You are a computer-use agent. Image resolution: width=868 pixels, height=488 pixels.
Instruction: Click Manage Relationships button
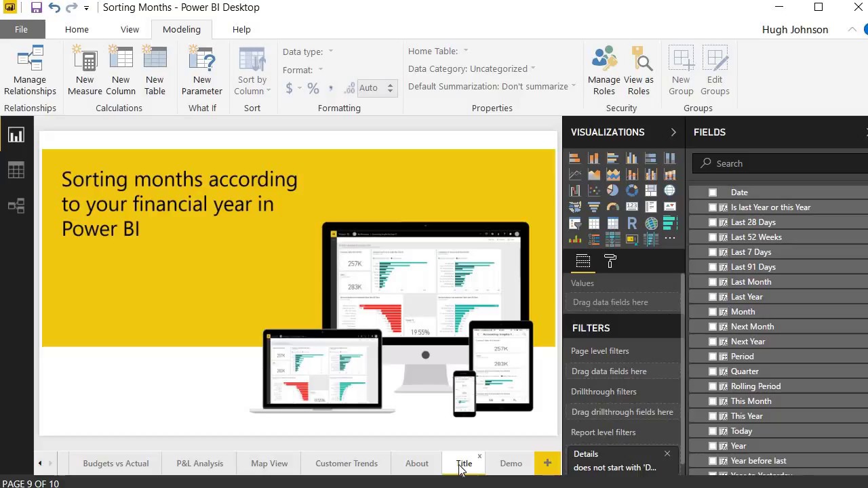pos(30,71)
